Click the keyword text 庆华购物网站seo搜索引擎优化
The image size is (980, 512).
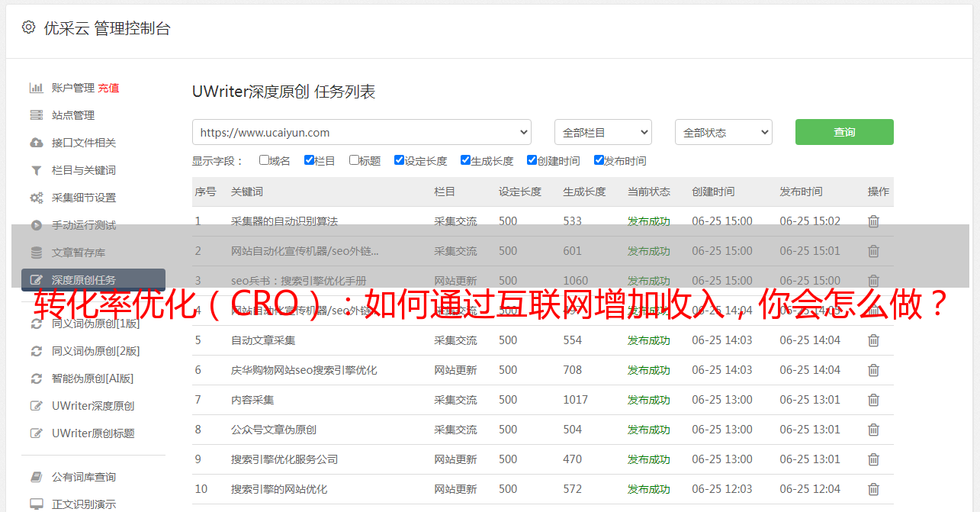pos(304,370)
